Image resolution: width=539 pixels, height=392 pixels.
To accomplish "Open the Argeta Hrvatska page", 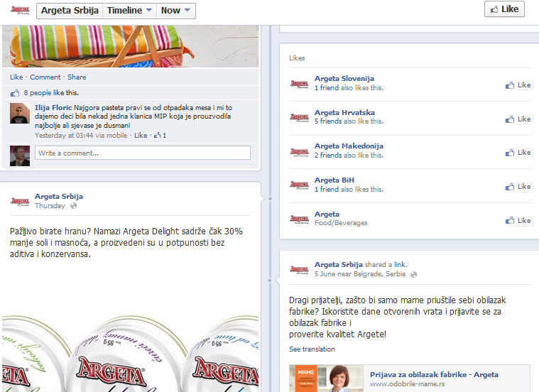I will pyautogui.click(x=345, y=112).
